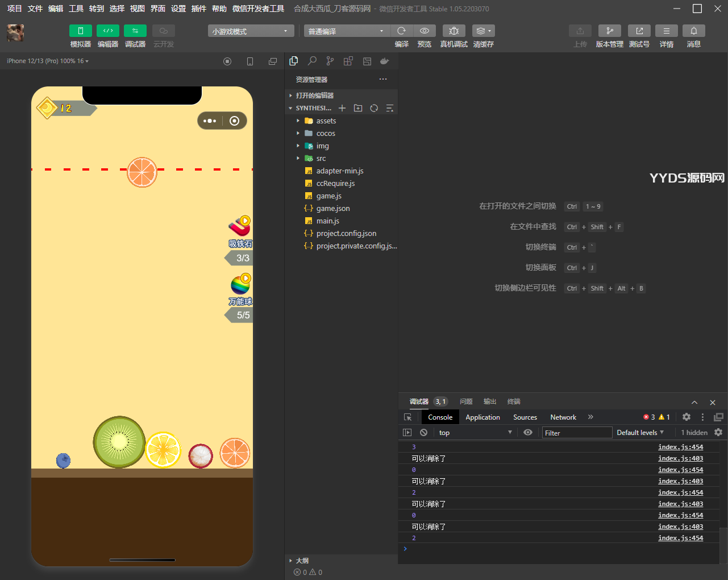Open real device debugging bug icon

coord(454,31)
